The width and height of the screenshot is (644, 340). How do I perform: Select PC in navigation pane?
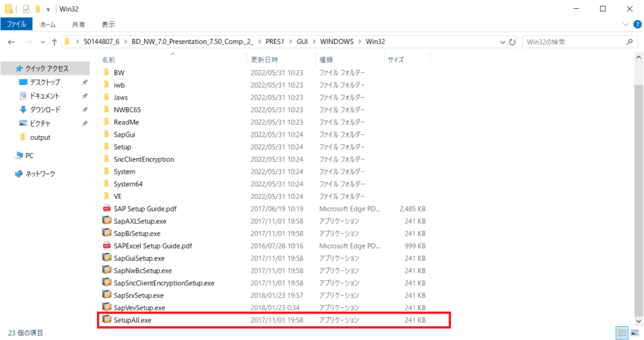(29, 156)
